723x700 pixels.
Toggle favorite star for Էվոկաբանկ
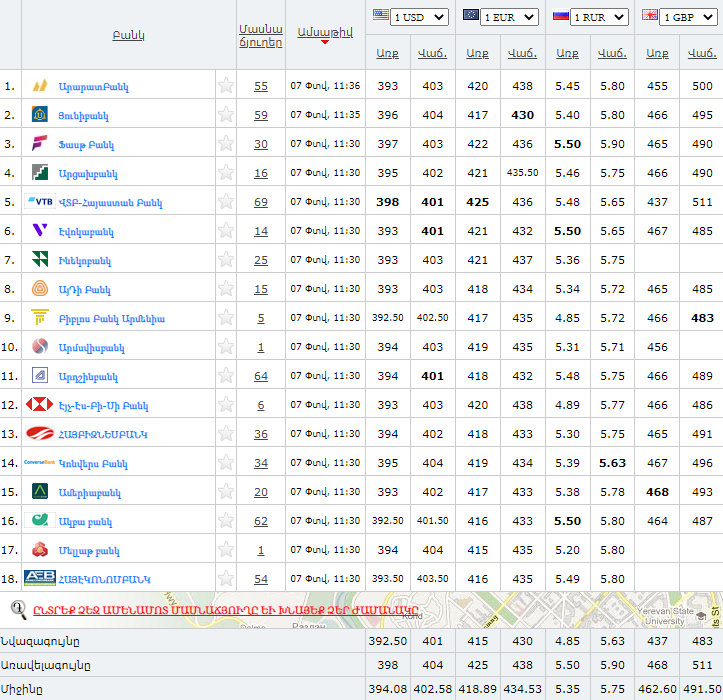[226, 230]
